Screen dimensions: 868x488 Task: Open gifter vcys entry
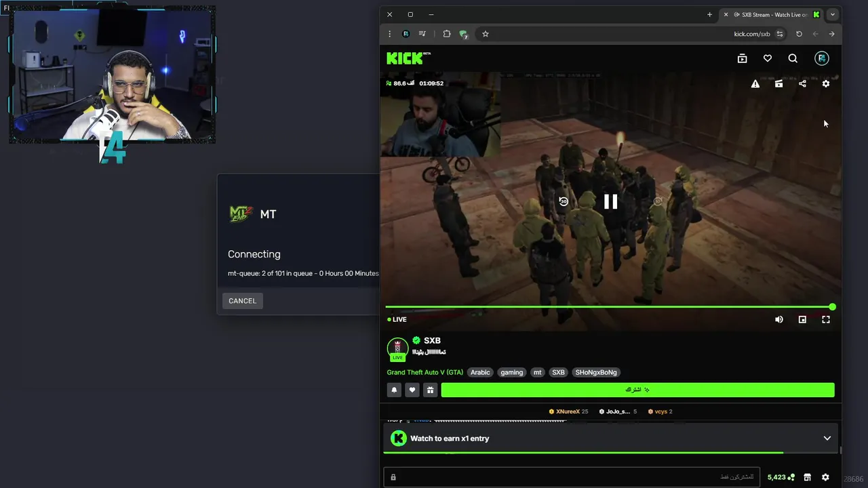660,411
